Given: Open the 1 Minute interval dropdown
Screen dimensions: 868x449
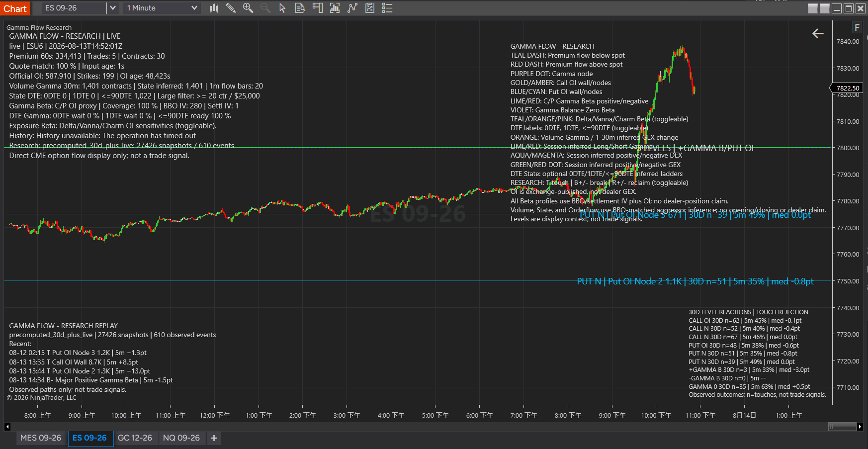Looking at the screenshot, I should [x=162, y=8].
